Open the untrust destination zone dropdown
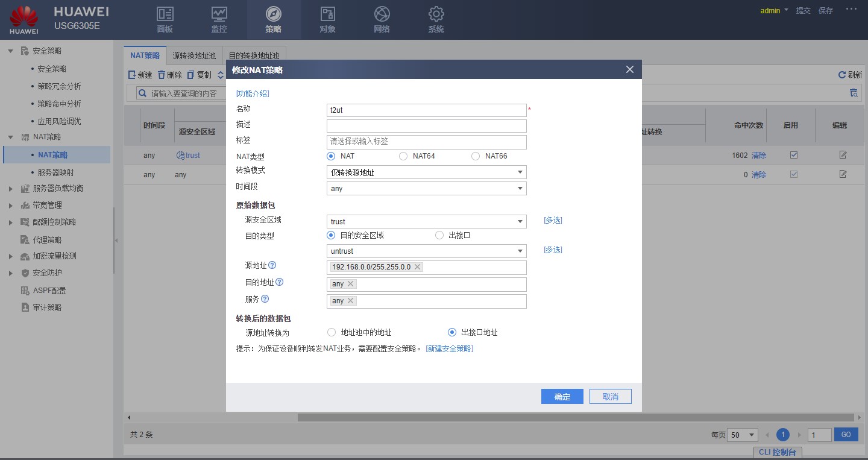The image size is (868, 460). tap(426, 251)
